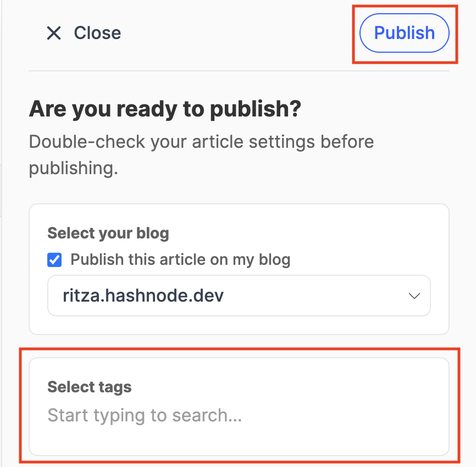This screenshot has height=467, width=476.
Task: Click the "Select tags" label
Action: pyautogui.click(x=90, y=387)
